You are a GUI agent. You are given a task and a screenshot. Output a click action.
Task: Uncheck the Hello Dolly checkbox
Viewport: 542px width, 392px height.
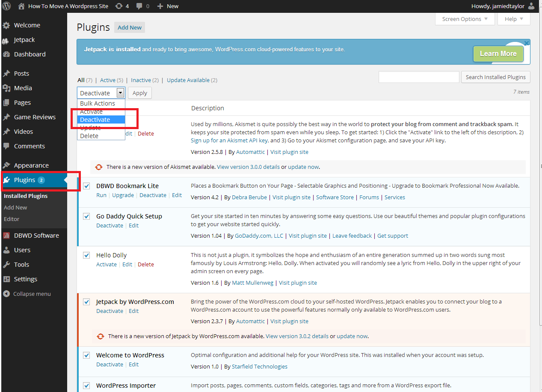pos(87,255)
